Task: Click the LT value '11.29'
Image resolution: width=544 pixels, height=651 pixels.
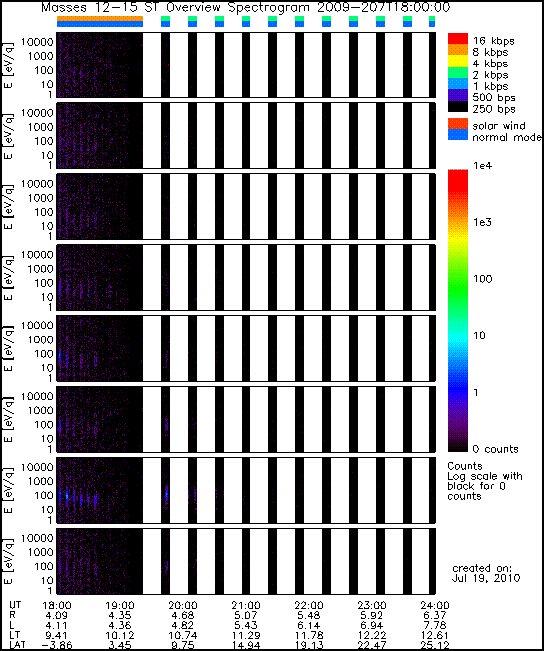Action: [246, 635]
